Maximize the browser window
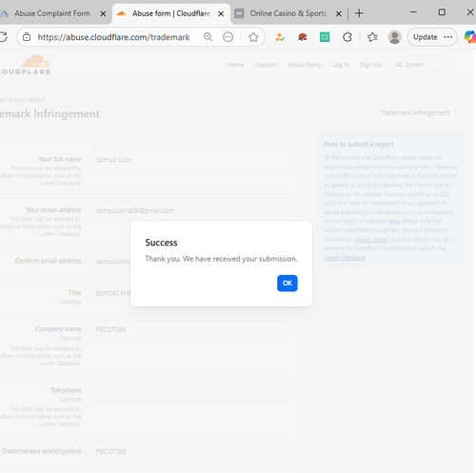Image resolution: width=476 pixels, height=473 pixels. (442, 12)
